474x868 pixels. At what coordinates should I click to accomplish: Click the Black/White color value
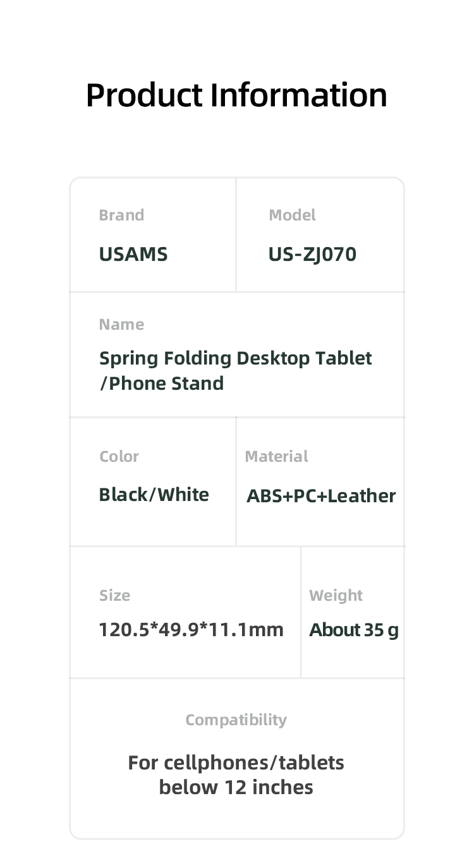click(x=154, y=495)
